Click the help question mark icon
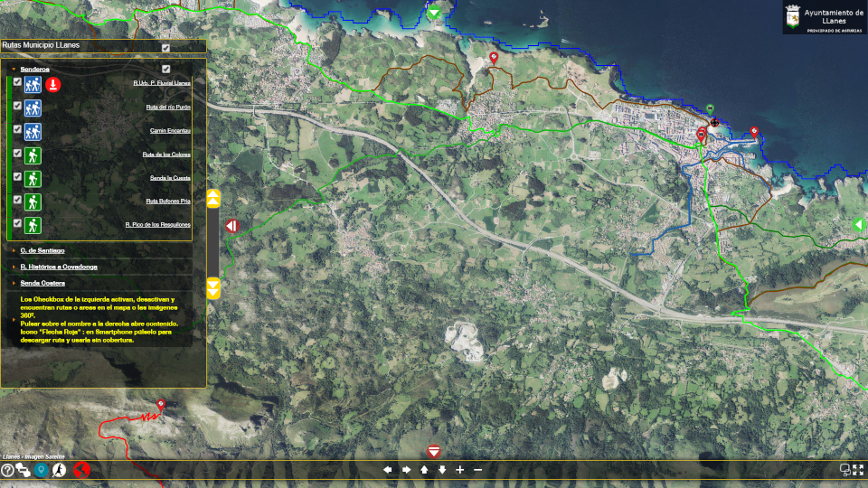 point(7,470)
